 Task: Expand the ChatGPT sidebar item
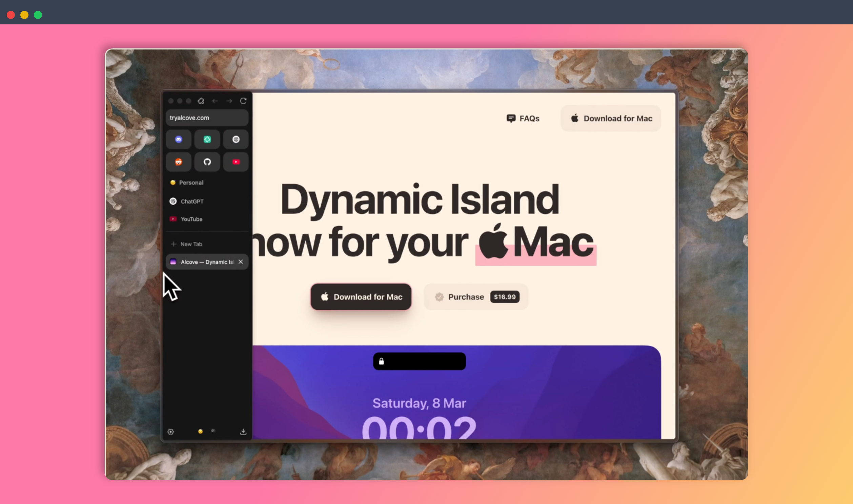click(x=191, y=201)
